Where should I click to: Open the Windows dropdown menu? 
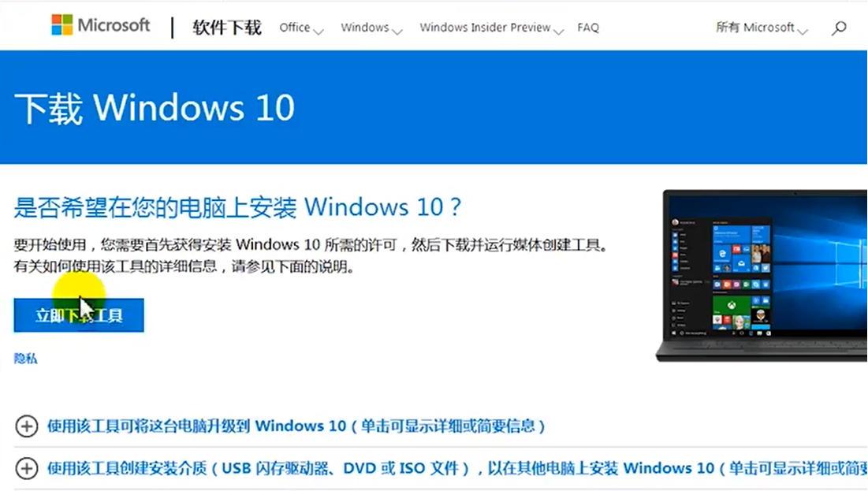pos(371,28)
